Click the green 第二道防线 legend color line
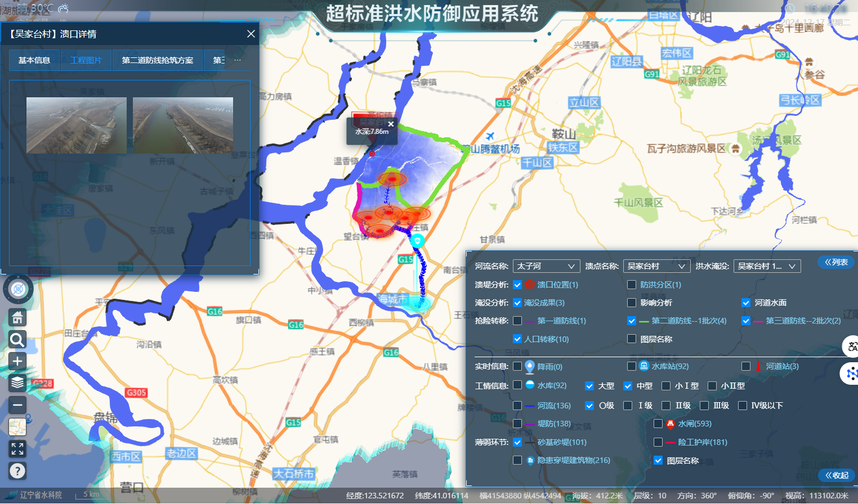This screenshot has width=858, height=504. pos(644,321)
